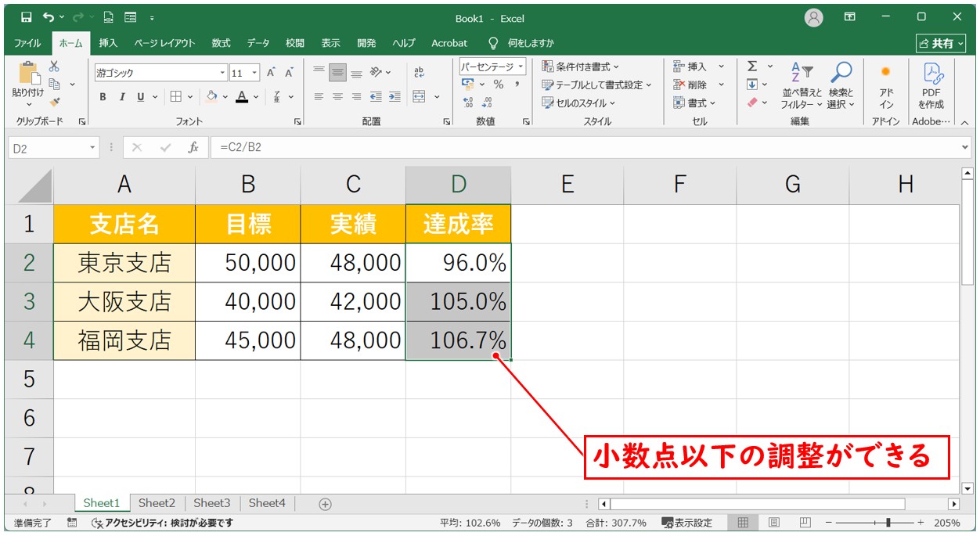Viewport: 980px width, 536px height.
Task: Apply Percent Style with % icon
Action: 499,85
